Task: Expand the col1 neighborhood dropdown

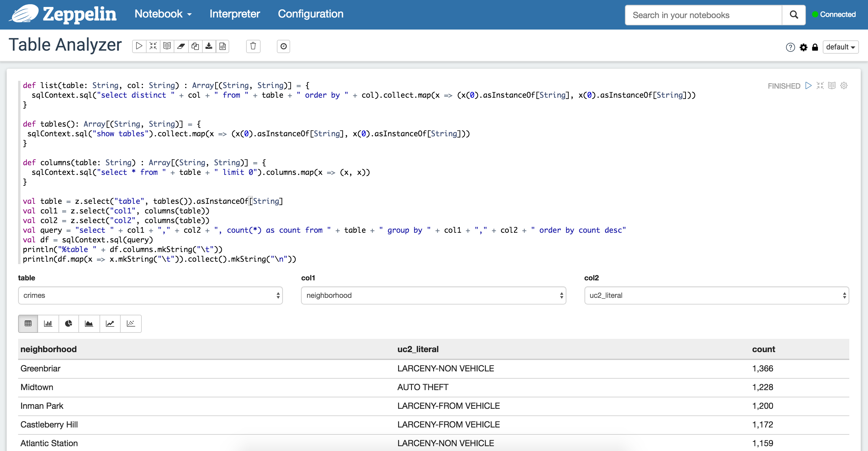Action: tap(433, 295)
